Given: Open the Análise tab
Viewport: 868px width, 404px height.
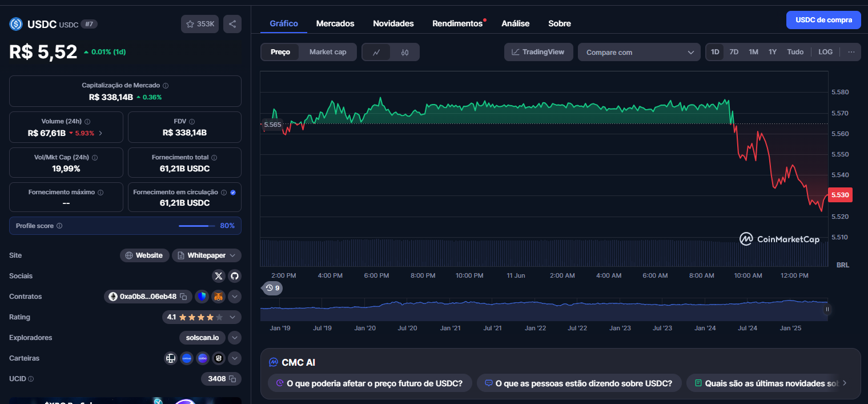Looking at the screenshot, I should (x=516, y=23).
